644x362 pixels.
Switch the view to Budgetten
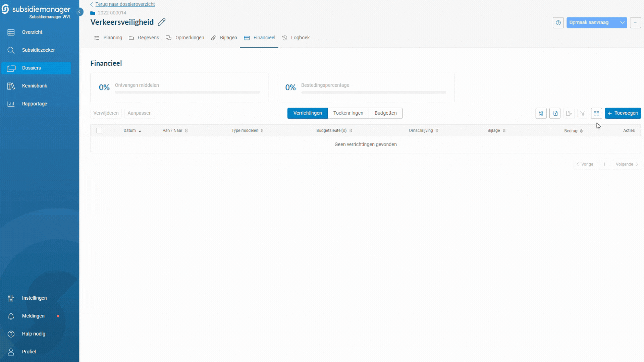tap(385, 113)
